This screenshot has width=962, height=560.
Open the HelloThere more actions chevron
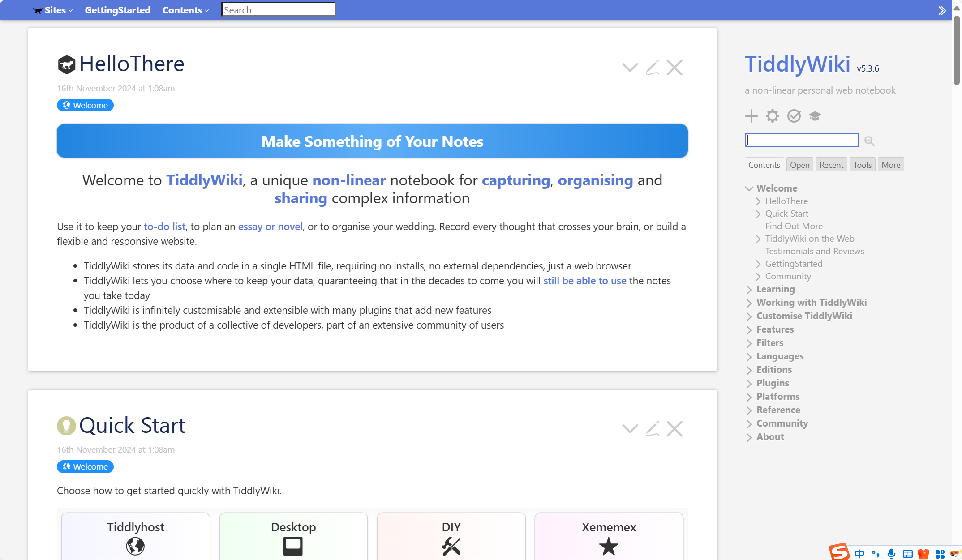630,68
